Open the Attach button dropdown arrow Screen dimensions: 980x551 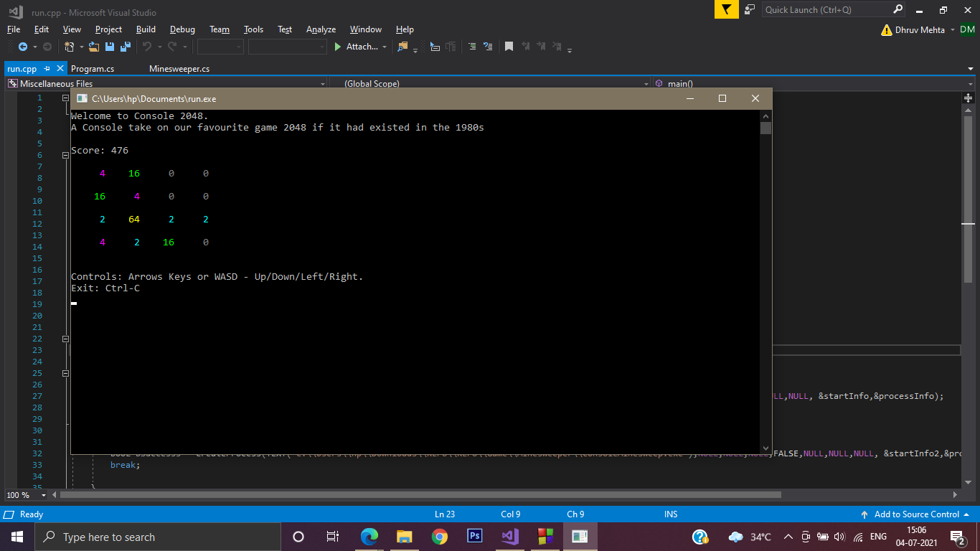click(x=385, y=47)
